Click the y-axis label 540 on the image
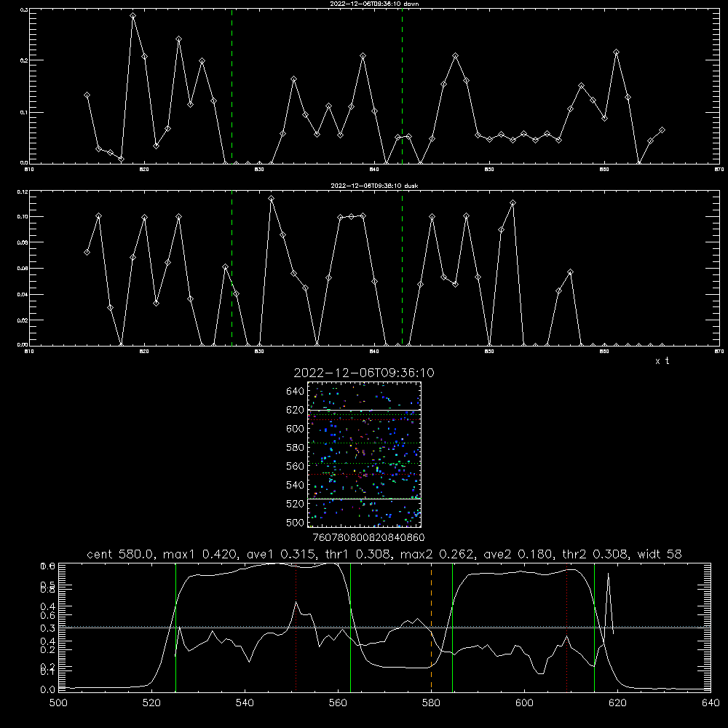This screenshot has width=728, height=728. 295,485
